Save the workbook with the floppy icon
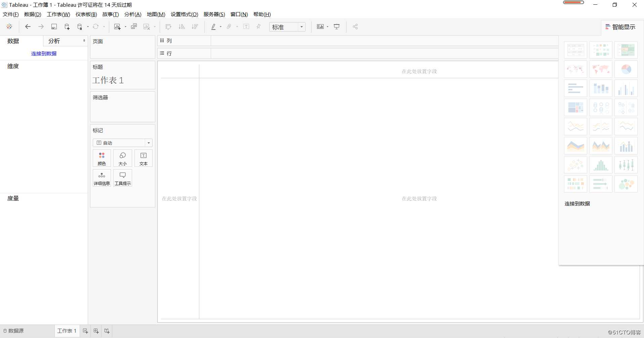 54,27
